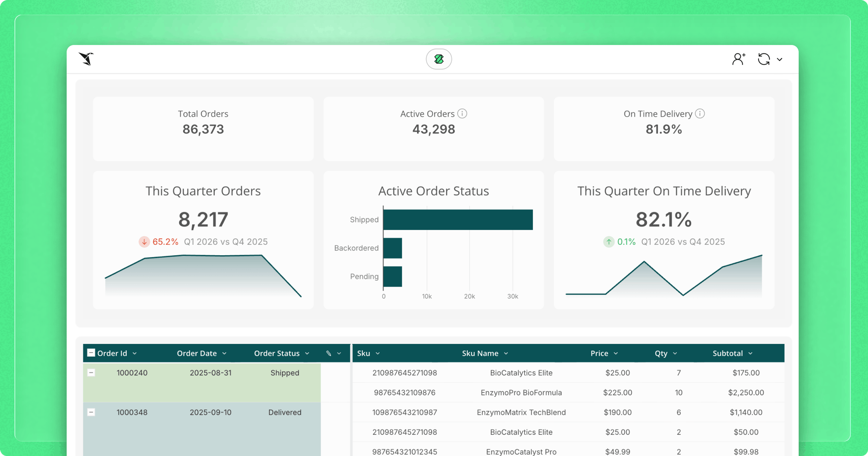This screenshot has width=868, height=456.
Task: Collapse order row 1000240
Action: tap(91, 373)
